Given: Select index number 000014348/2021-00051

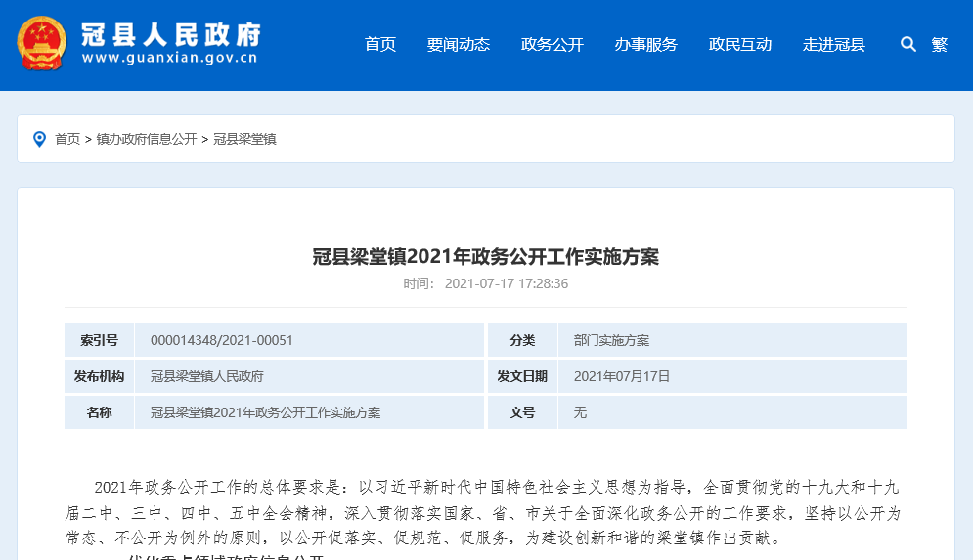Looking at the screenshot, I should click(222, 340).
